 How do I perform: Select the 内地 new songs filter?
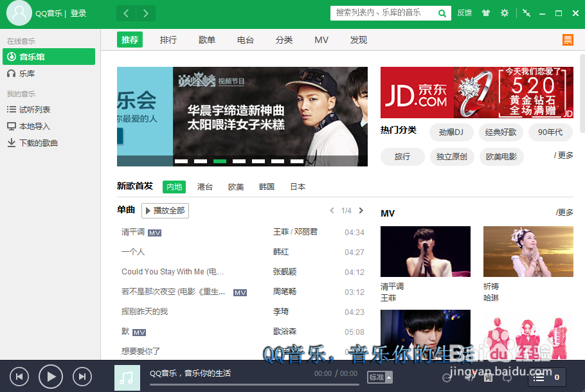pos(174,187)
